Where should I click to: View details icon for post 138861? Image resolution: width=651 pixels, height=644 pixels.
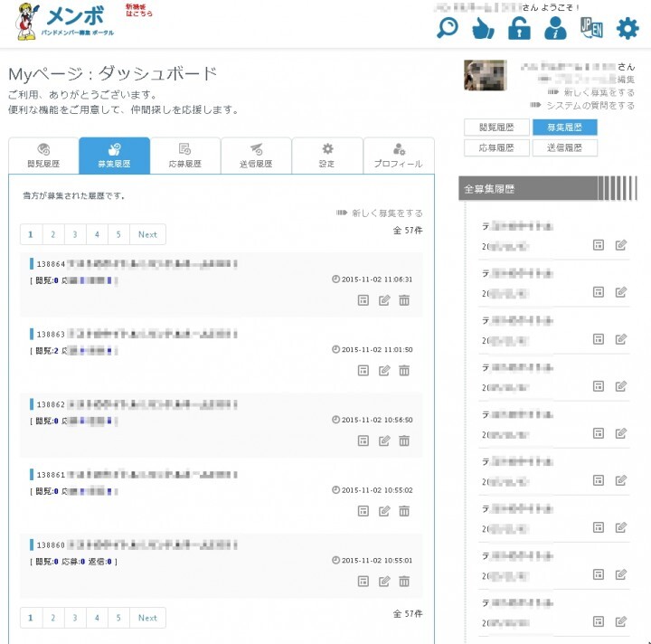(363, 511)
